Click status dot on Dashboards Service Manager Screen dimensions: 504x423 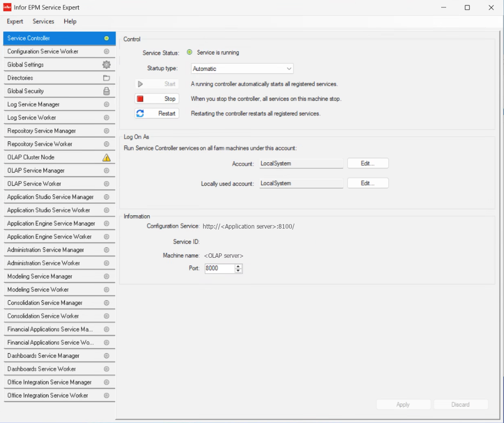point(106,356)
